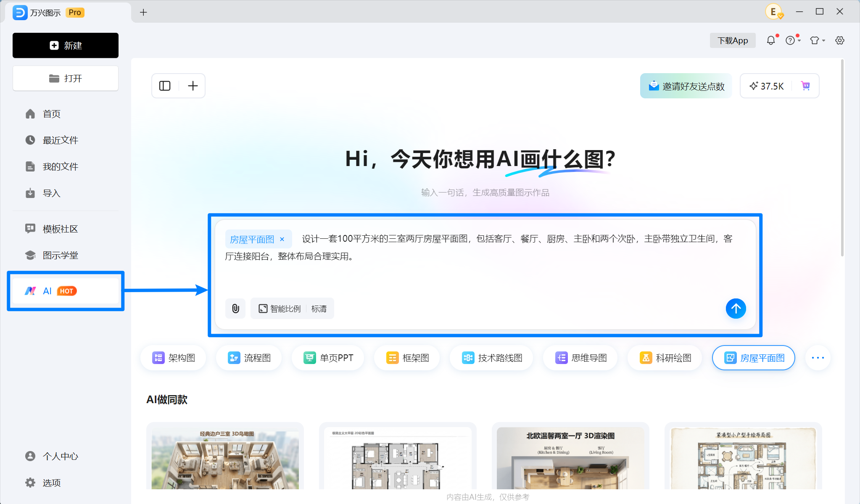Open 选项 settings in the sidebar
Image resolution: width=860 pixels, height=504 pixels.
[66, 483]
